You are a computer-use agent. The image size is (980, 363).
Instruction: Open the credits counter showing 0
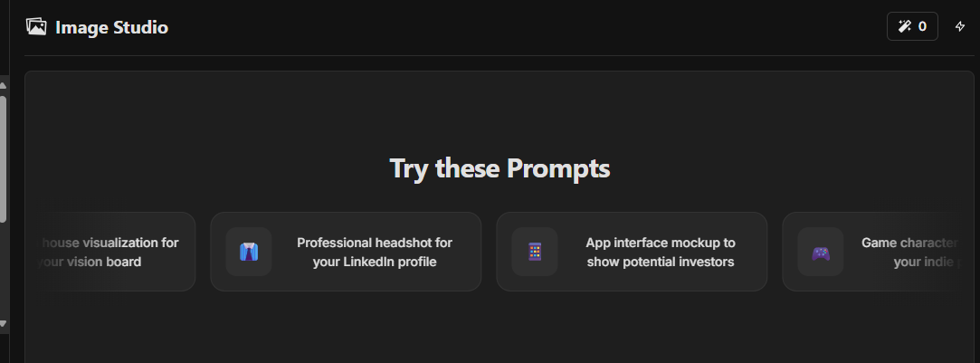pos(912,26)
